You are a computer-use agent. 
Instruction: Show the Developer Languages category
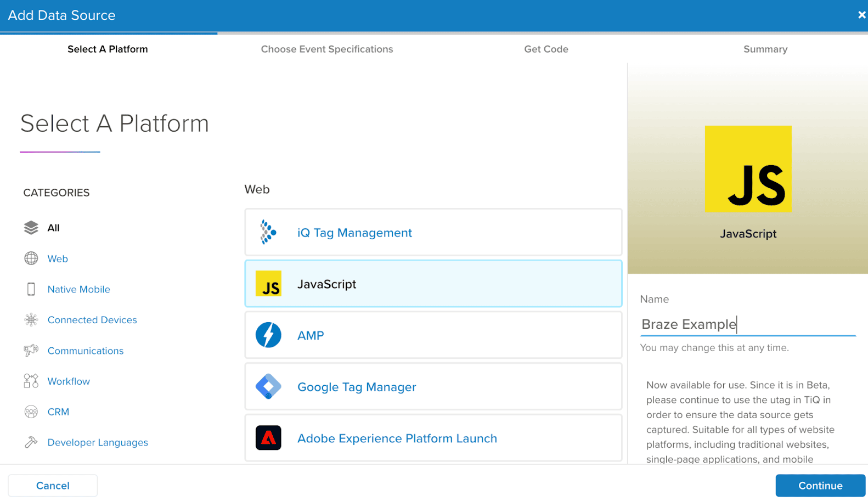click(98, 442)
